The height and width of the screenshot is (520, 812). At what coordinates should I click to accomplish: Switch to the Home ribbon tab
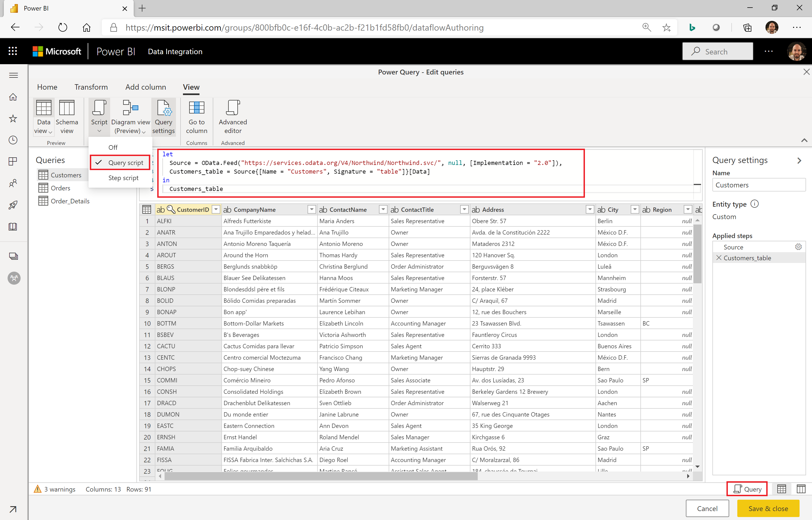47,87
